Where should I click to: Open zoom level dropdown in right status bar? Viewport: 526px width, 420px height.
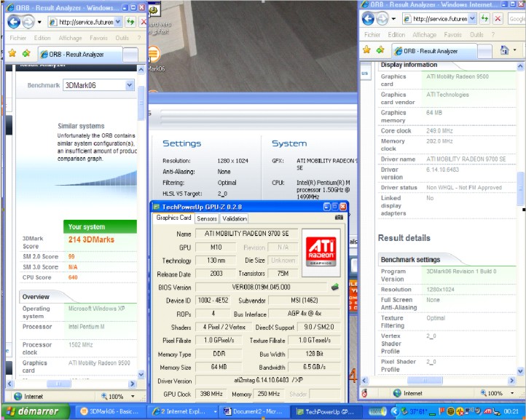[512, 393]
